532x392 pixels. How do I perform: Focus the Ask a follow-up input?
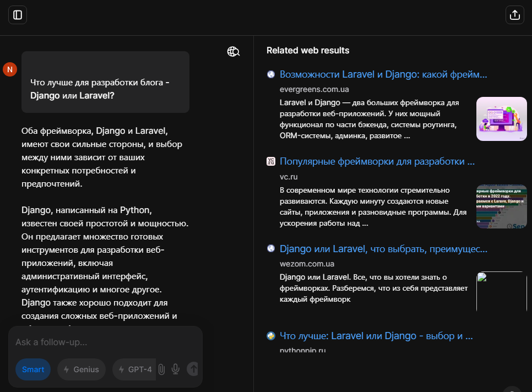pos(105,342)
